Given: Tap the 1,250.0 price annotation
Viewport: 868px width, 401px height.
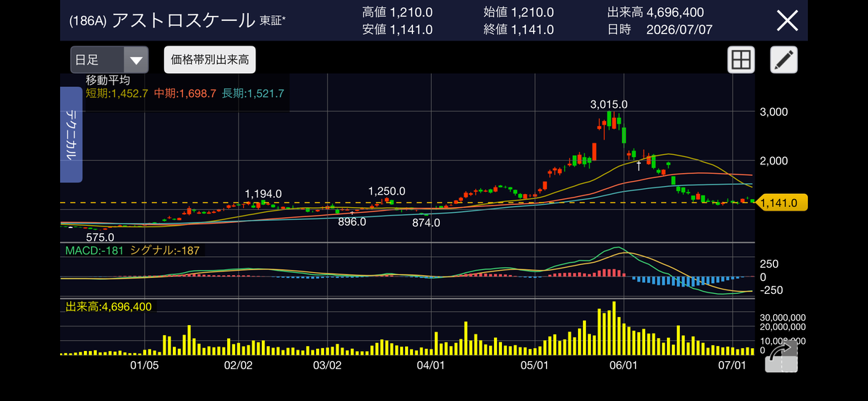Looking at the screenshot, I should pyautogui.click(x=386, y=191).
